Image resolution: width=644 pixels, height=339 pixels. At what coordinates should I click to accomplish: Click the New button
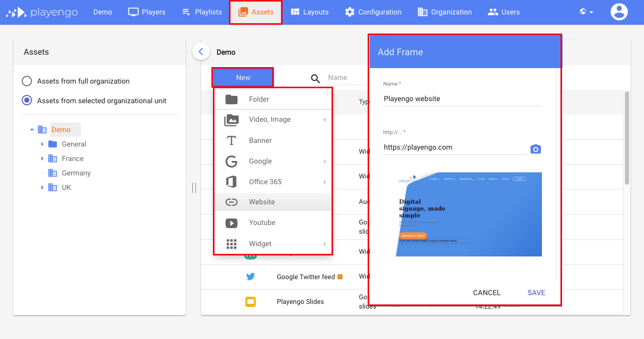click(x=243, y=77)
